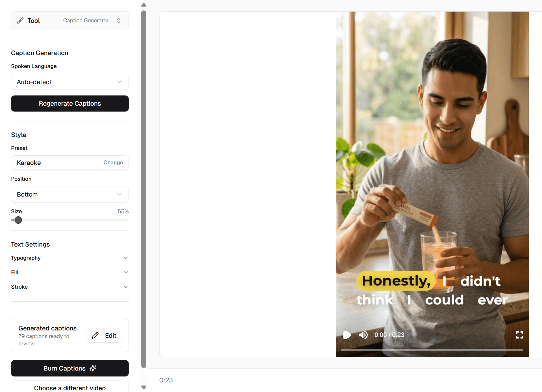Image resolution: width=542 pixels, height=392 pixels.
Task: Click the scrollbar down arrow
Action: 144,387
